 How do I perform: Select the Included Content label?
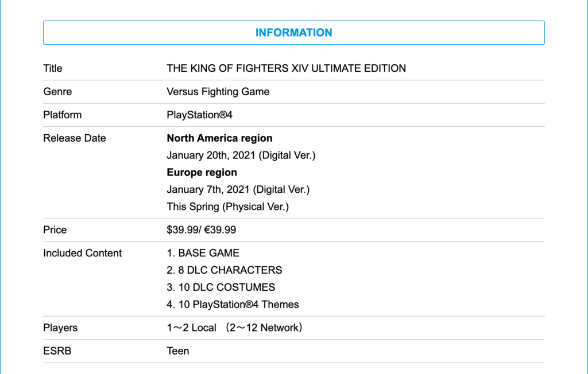[x=83, y=253]
